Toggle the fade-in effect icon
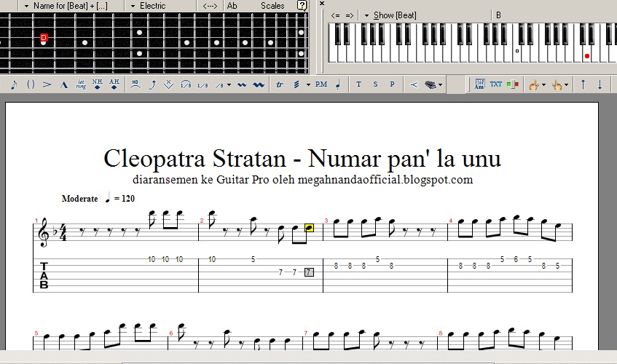 414,84
